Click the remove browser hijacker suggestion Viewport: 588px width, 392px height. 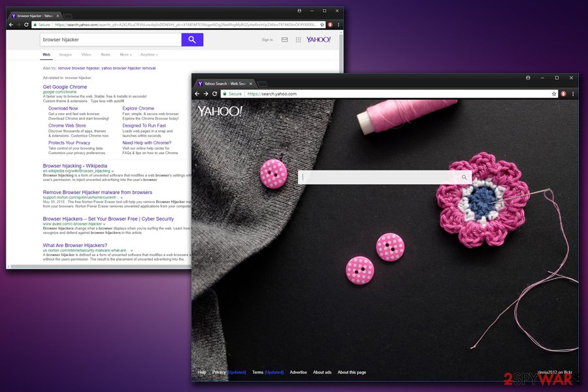click(x=79, y=68)
